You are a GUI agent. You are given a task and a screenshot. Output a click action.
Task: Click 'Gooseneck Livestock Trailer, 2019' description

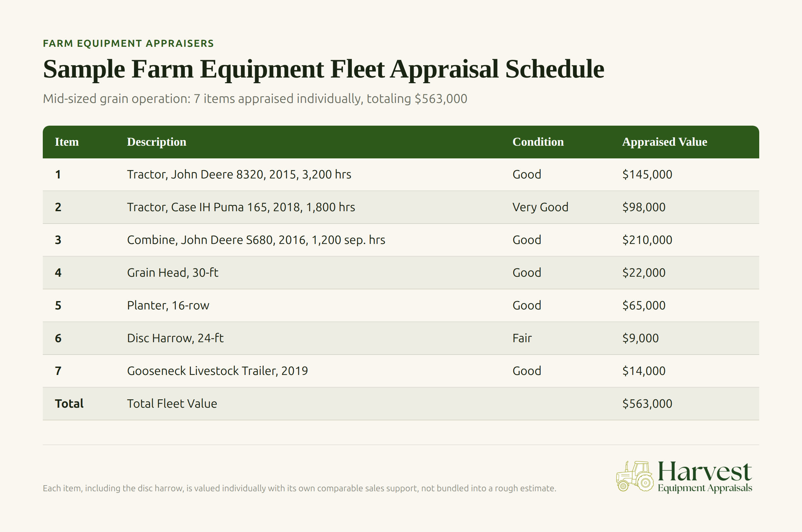coord(217,371)
